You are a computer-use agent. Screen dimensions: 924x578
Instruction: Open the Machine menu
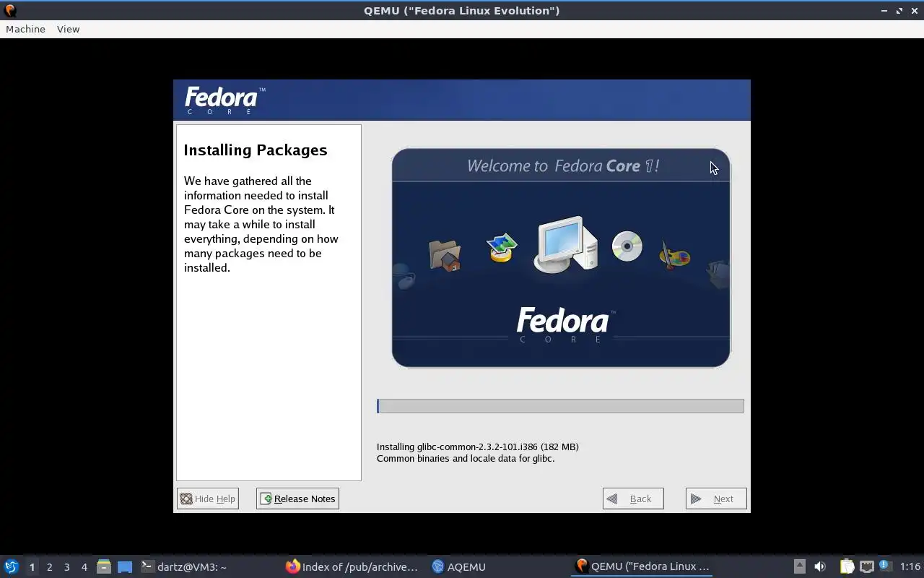click(x=25, y=29)
